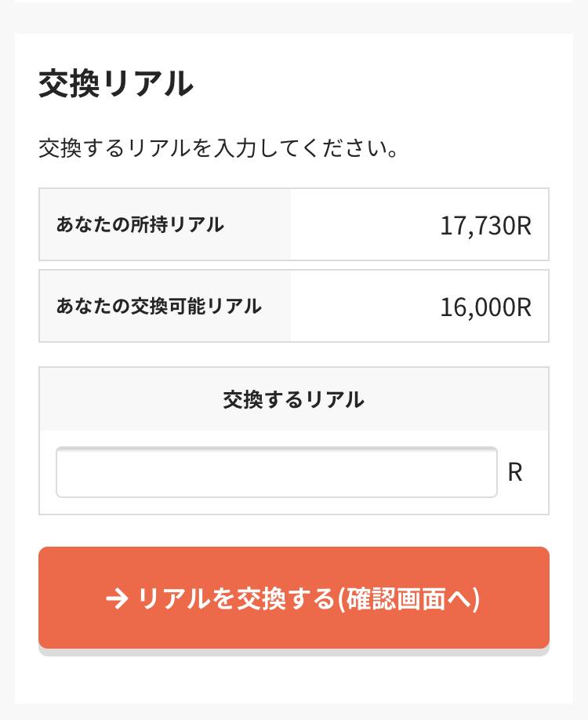Screen dimensions: 588x720
Task: Click the white strip above the card
Action: (x=293, y=1)
